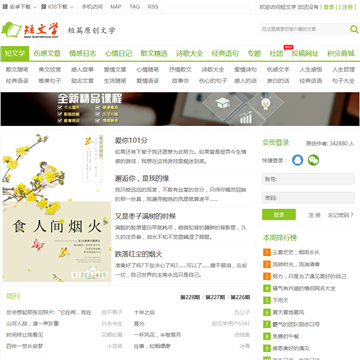
Task: Focus the article search input field
Action: [304, 29]
